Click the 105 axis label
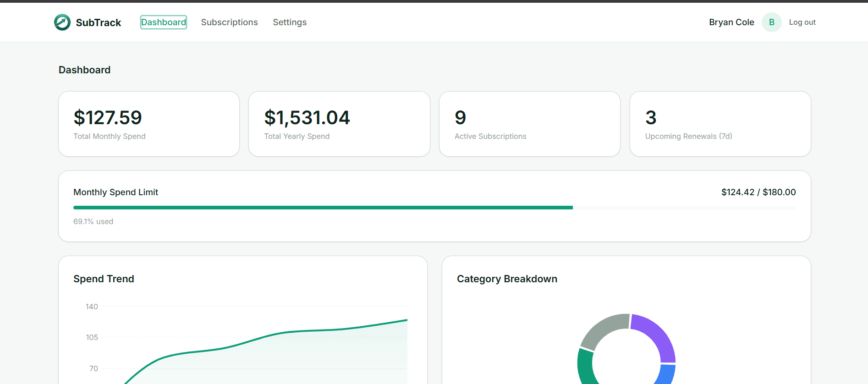Screen dimensions: 868x384 coord(92,337)
